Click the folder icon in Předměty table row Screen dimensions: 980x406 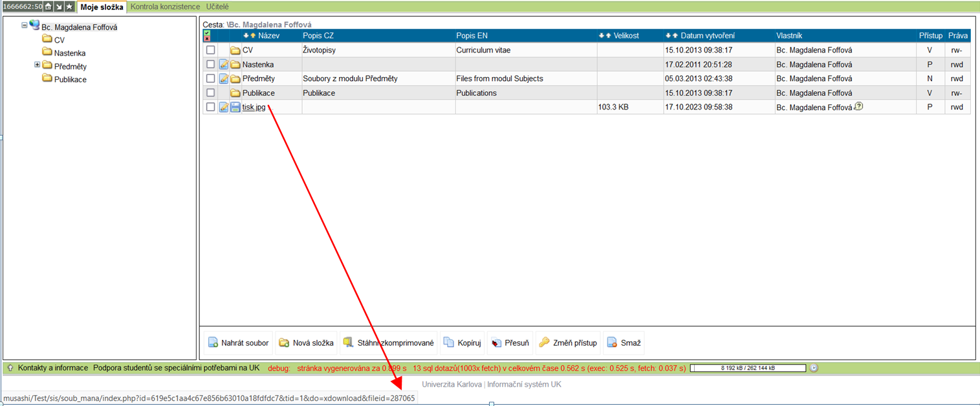point(235,78)
